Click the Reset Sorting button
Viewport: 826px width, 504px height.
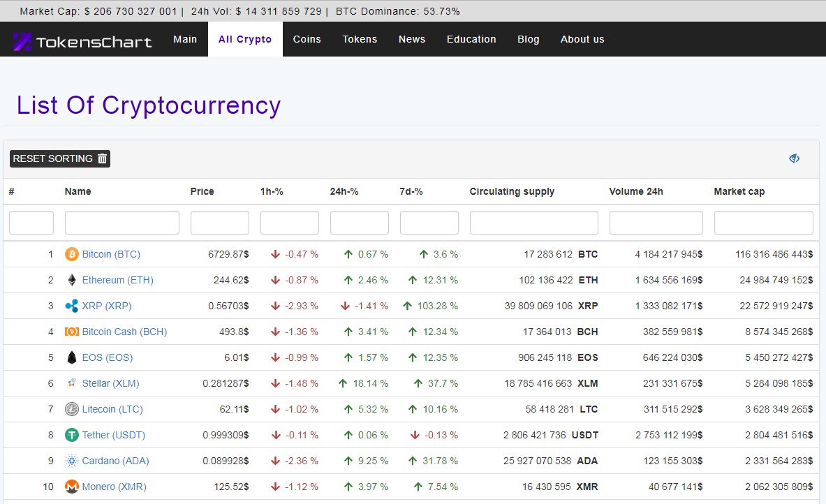(60, 158)
